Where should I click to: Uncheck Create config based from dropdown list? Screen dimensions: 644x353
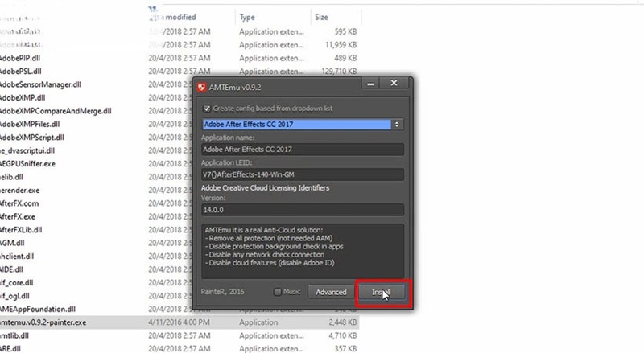[x=207, y=109]
